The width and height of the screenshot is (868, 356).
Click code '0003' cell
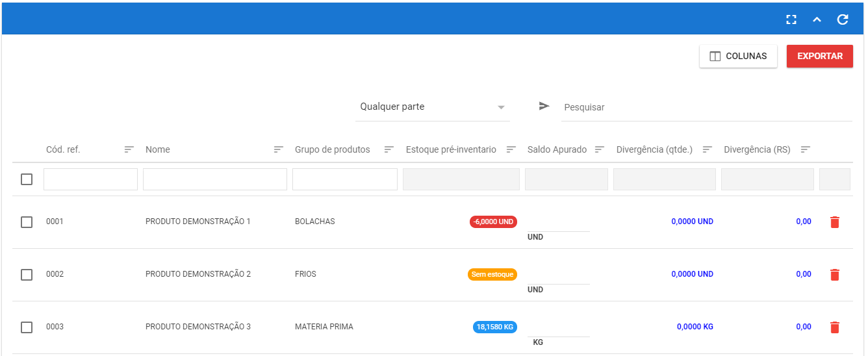(55, 327)
